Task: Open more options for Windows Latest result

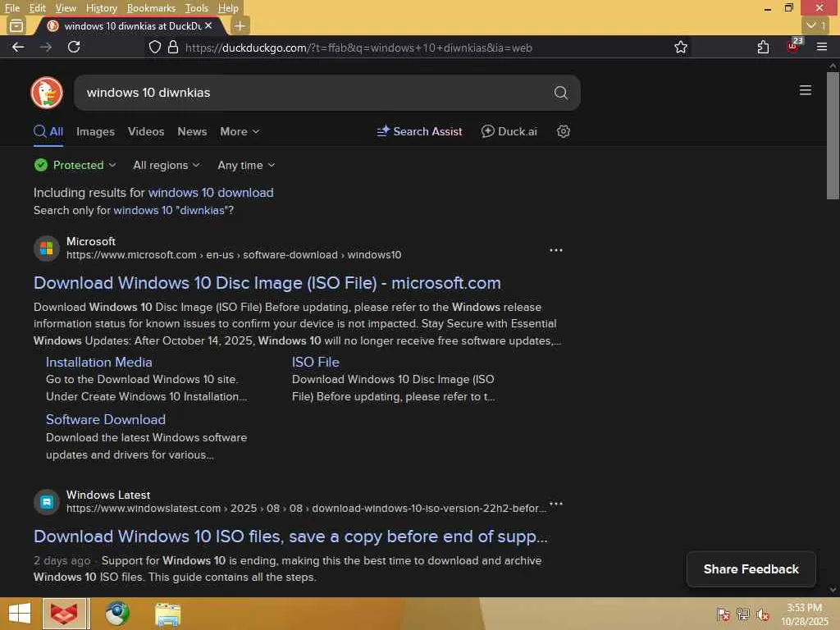Action: pyautogui.click(x=556, y=503)
